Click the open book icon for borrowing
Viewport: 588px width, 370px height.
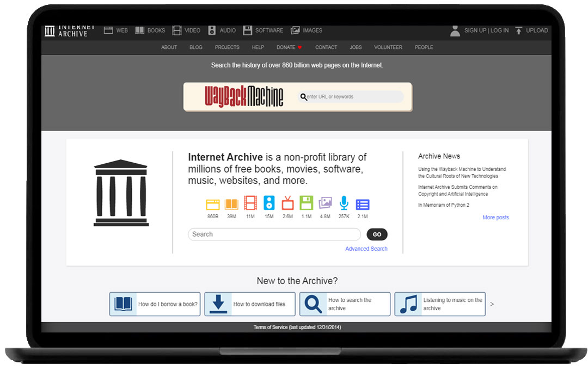click(x=123, y=304)
